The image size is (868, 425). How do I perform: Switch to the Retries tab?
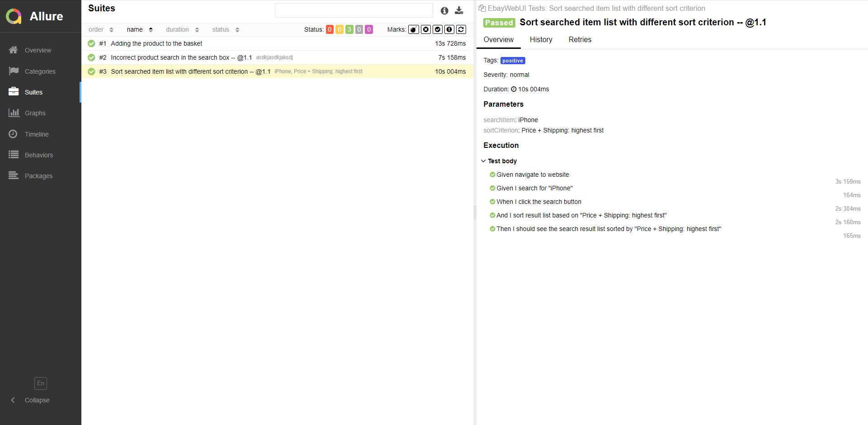[580, 40]
